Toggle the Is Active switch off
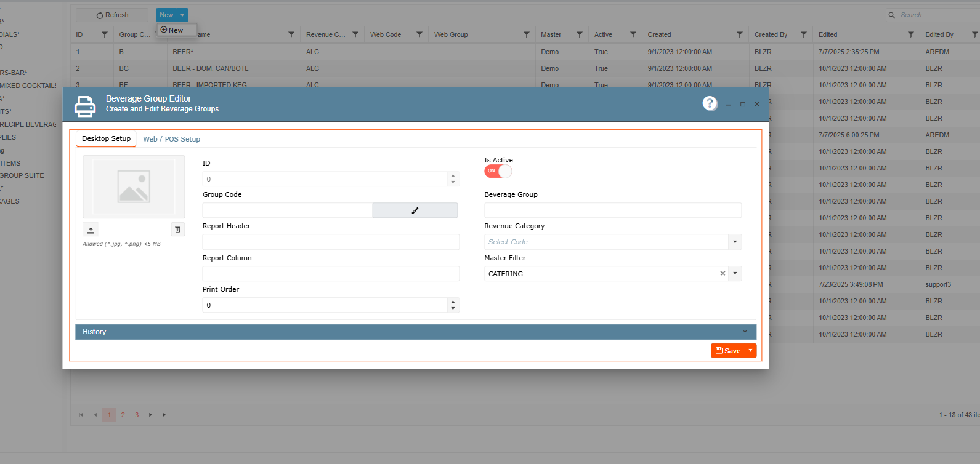Viewport: 980px width, 464px height. point(498,171)
